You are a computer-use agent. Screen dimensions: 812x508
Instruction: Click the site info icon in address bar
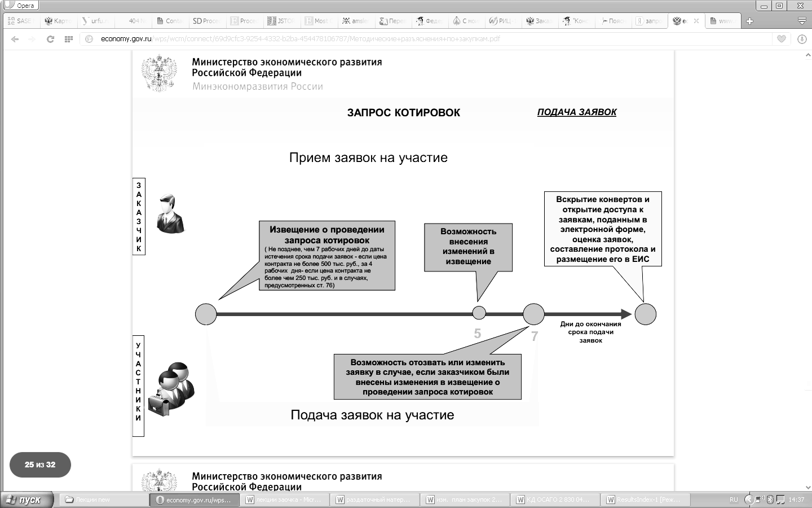(x=89, y=39)
